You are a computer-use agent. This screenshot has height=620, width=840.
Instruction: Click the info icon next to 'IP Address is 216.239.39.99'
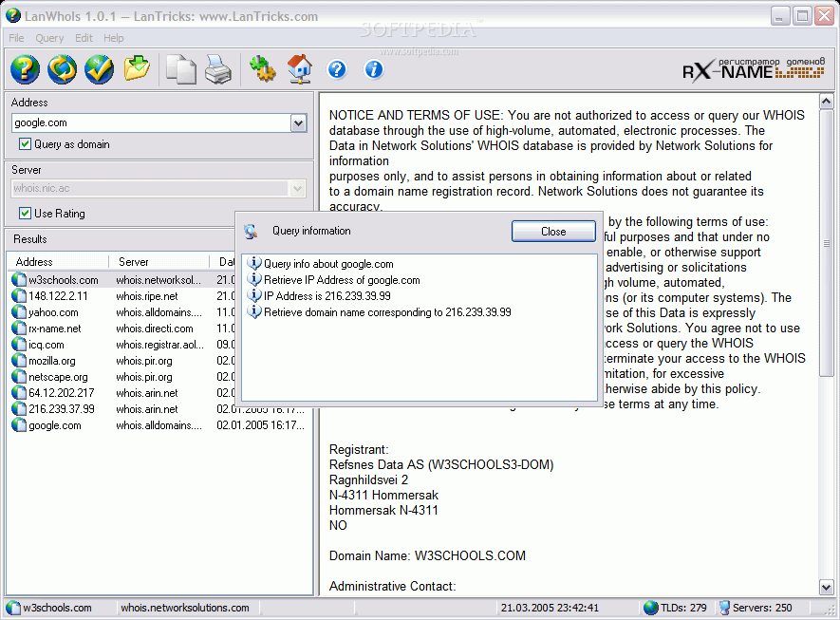point(254,295)
